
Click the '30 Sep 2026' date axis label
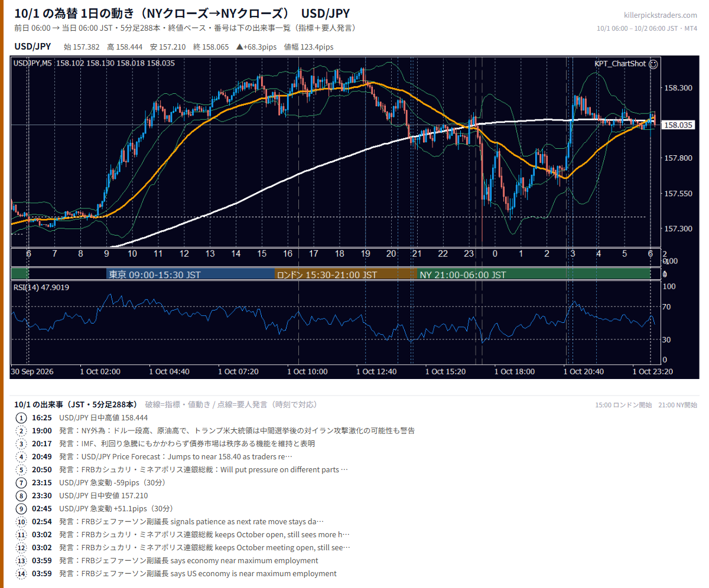click(32, 371)
